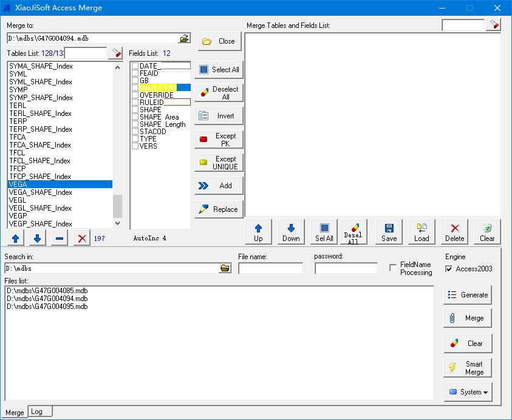Close the opened database
Image resolution: width=512 pixels, height=420 pixels.
(219, 41)
